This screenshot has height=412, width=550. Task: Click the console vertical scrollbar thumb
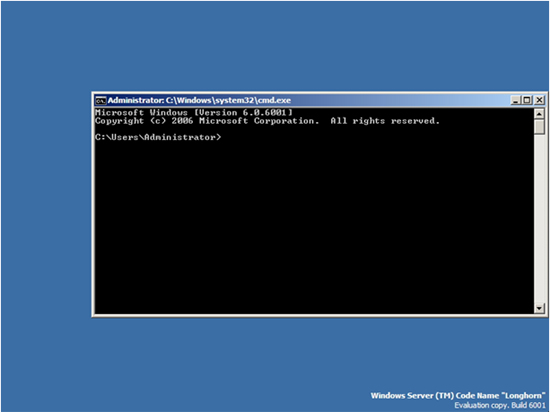[x=539, y=127]
